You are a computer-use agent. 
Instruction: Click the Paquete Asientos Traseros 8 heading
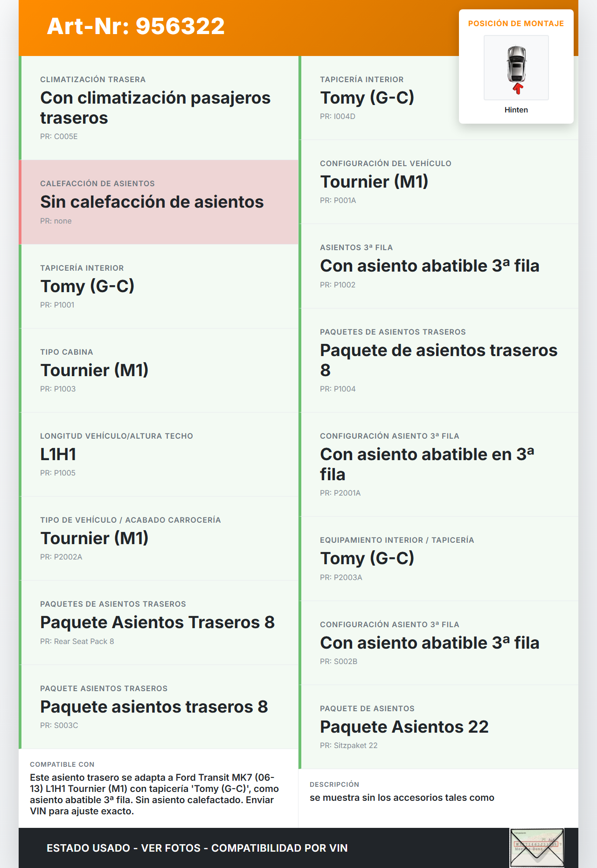pyautogui.click(x=157, y=623)
